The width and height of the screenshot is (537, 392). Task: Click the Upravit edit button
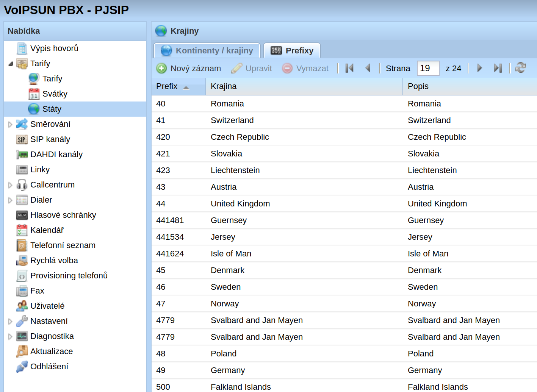click(x=252, y=68)
